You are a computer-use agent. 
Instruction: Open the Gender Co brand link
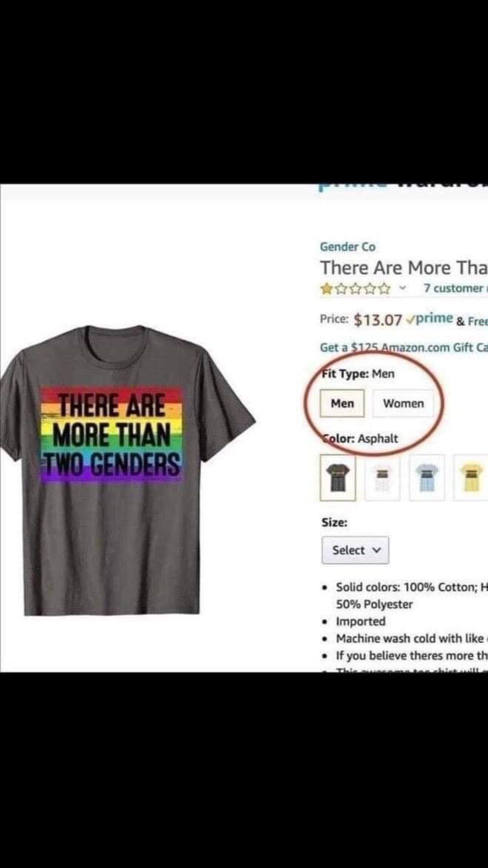coord(347,247)
